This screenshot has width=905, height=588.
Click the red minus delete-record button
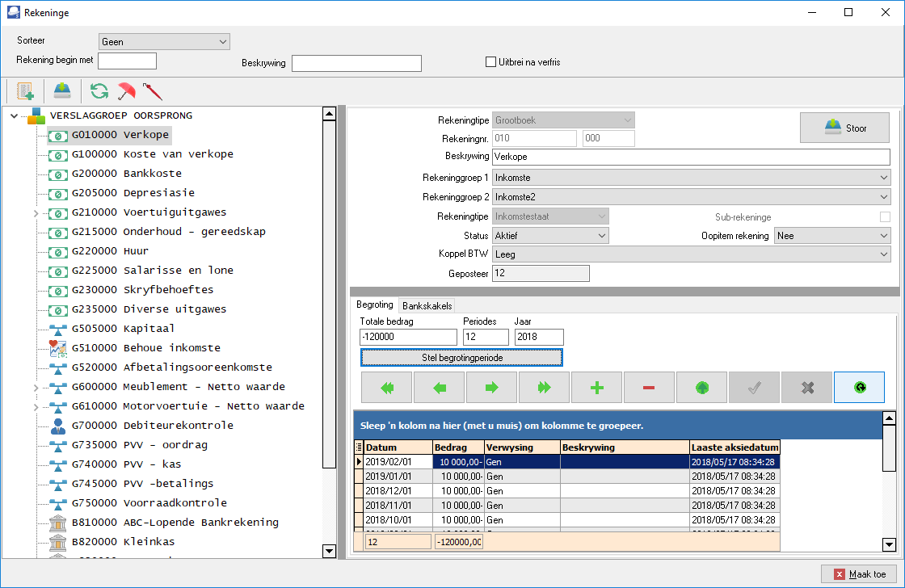coord(649,387)
